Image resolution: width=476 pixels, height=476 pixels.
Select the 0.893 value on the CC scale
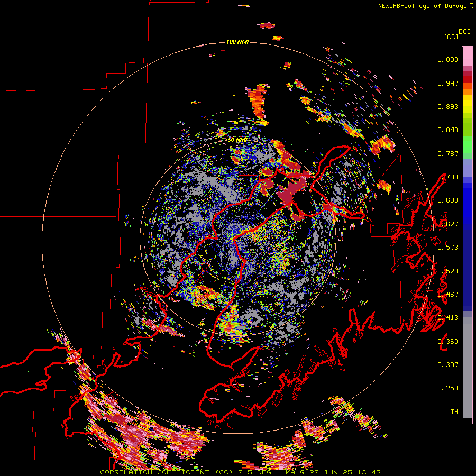click(x=448, y=106)
